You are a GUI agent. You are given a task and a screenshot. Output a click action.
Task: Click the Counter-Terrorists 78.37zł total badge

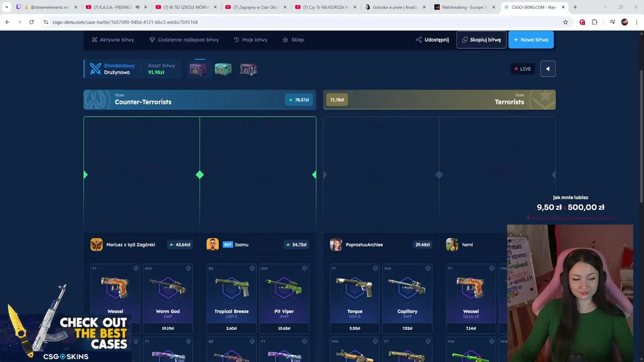(299, 100)
